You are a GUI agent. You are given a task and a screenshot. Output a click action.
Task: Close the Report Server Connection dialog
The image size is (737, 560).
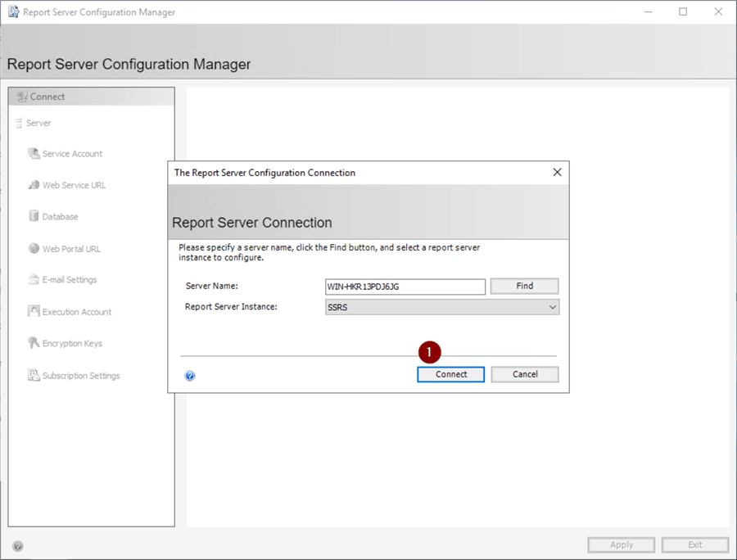click(x=557, y=173)
